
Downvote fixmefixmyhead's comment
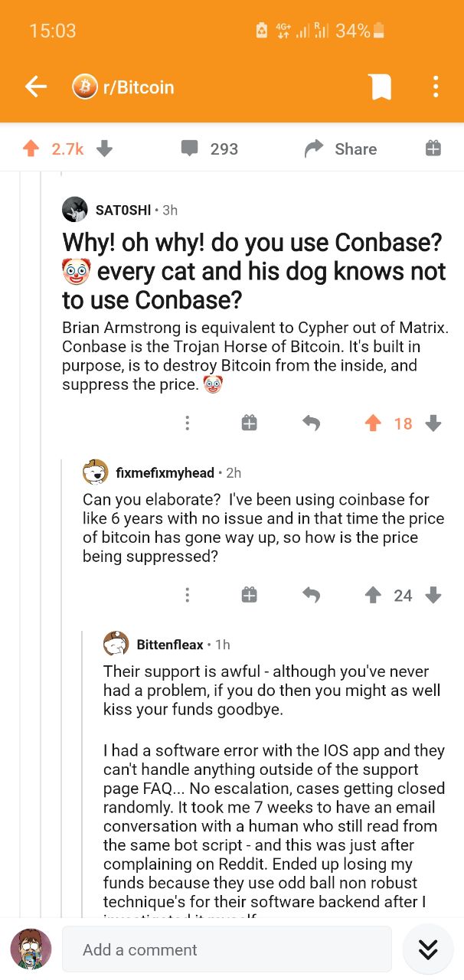(433, 595)
